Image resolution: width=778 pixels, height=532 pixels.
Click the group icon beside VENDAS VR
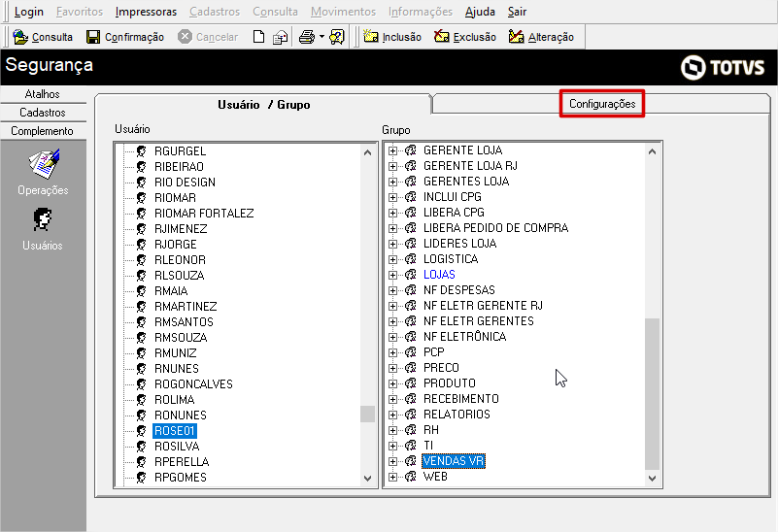pyautogui.click(x=410, y=461)
